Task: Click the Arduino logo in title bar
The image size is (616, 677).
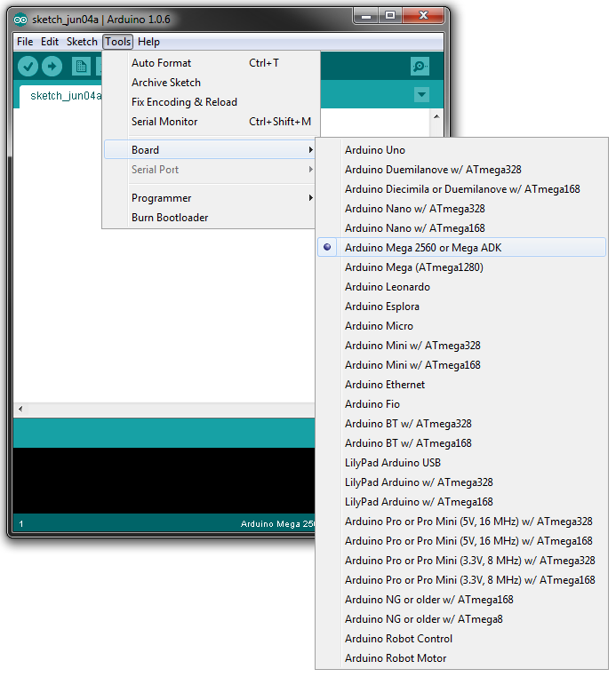Action: [x=20, y=20]
